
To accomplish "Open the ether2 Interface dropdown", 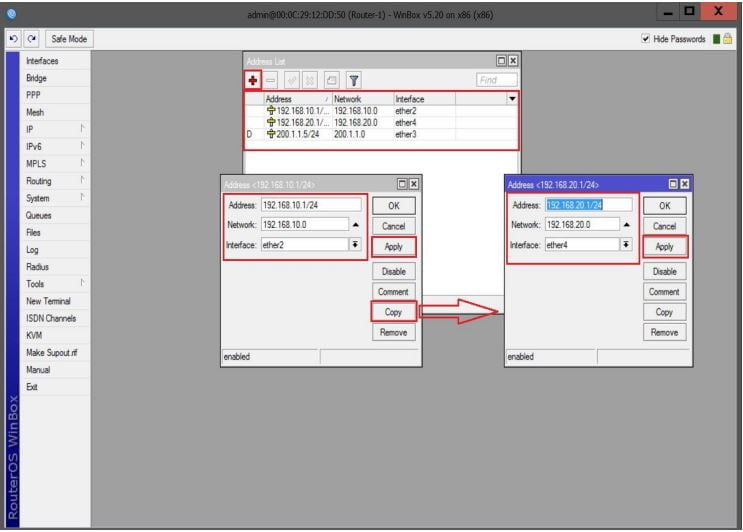I will coord(355,244).
